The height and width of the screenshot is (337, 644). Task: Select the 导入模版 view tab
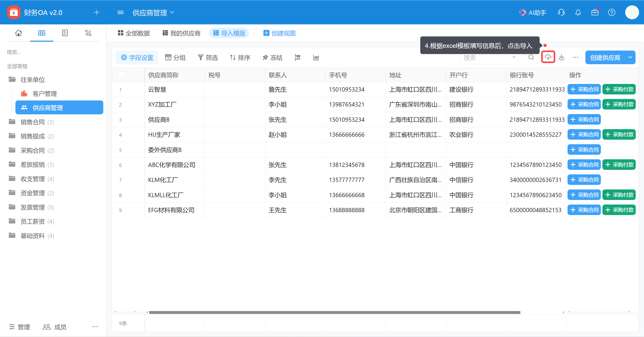click(229, 33)
